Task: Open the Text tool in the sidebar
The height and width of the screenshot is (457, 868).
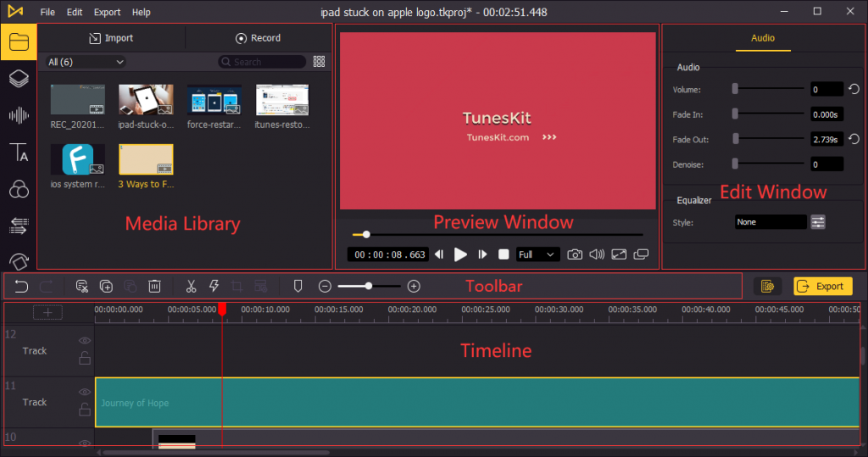Action: point(19,153)
